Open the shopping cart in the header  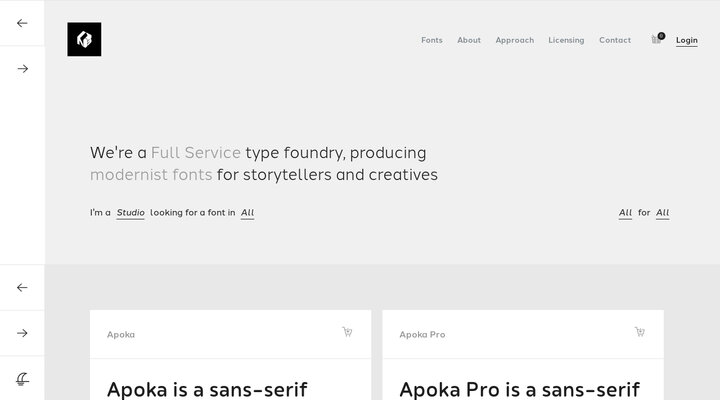(657, 40)
